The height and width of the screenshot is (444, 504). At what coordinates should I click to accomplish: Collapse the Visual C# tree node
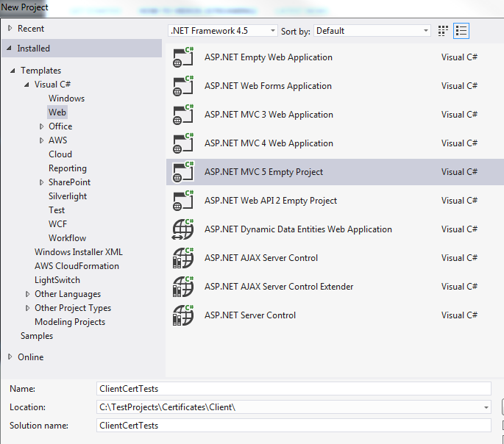click(26, 85)
